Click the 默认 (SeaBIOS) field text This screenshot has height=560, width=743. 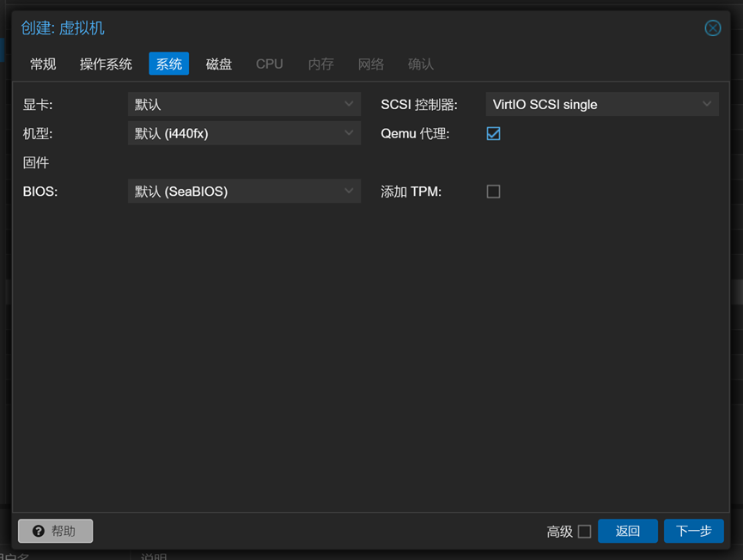click(x=181, y=192)
